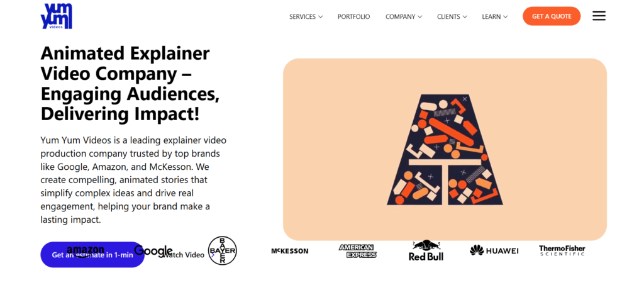
Task: Select the McKesson logo
Action: coord(289,251)
